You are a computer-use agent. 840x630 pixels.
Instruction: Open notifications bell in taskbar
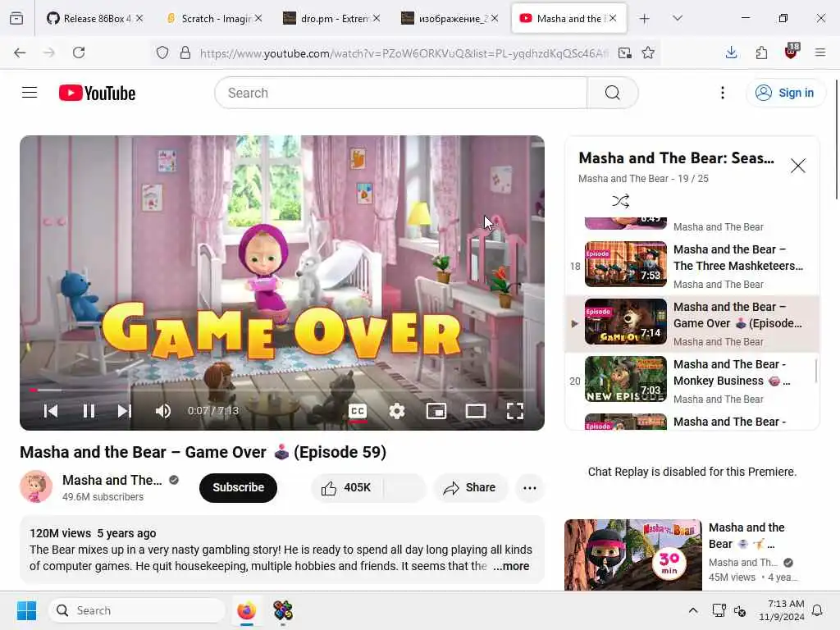click(817, 610)
